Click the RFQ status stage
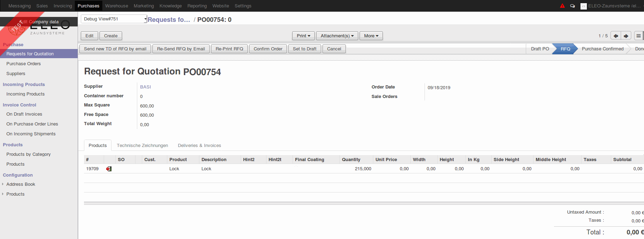644x239 pixels. click(565, 49)
